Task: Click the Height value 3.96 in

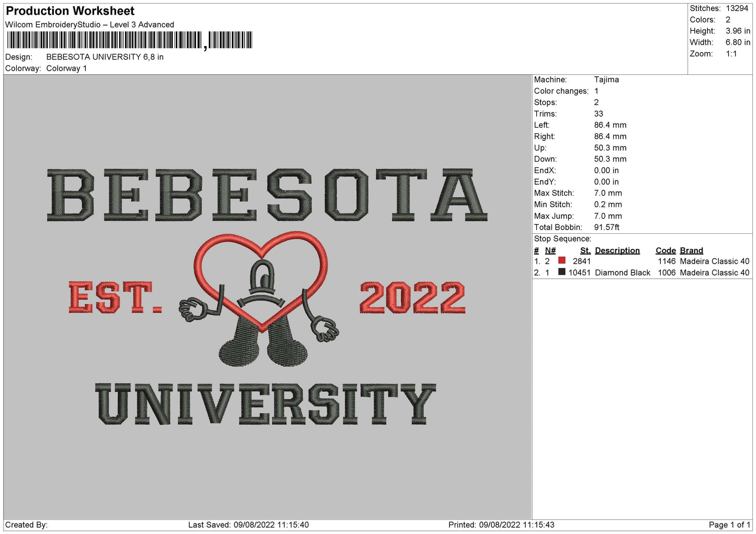Action: point(738,31)
